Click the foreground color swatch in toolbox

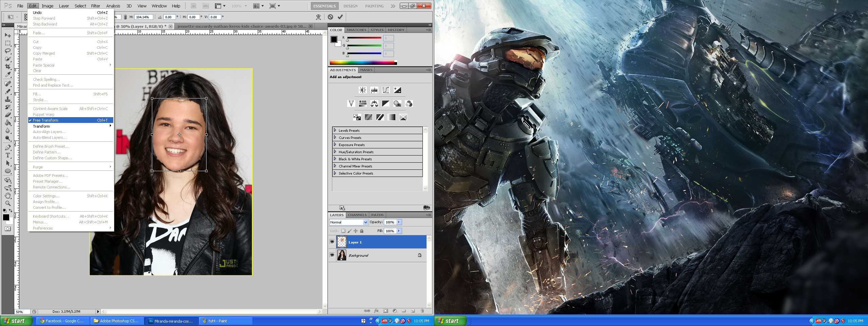6,217
